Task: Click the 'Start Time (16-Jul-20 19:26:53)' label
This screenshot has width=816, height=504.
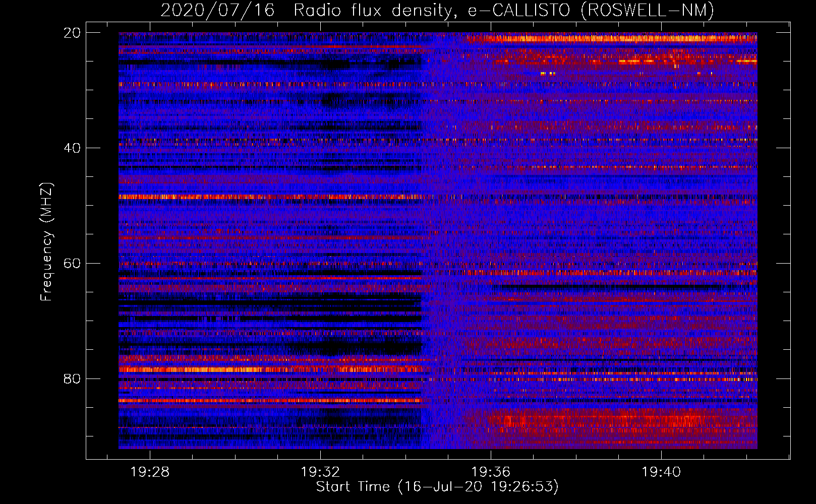Action: pyautogui.click(x=437, y=487)
